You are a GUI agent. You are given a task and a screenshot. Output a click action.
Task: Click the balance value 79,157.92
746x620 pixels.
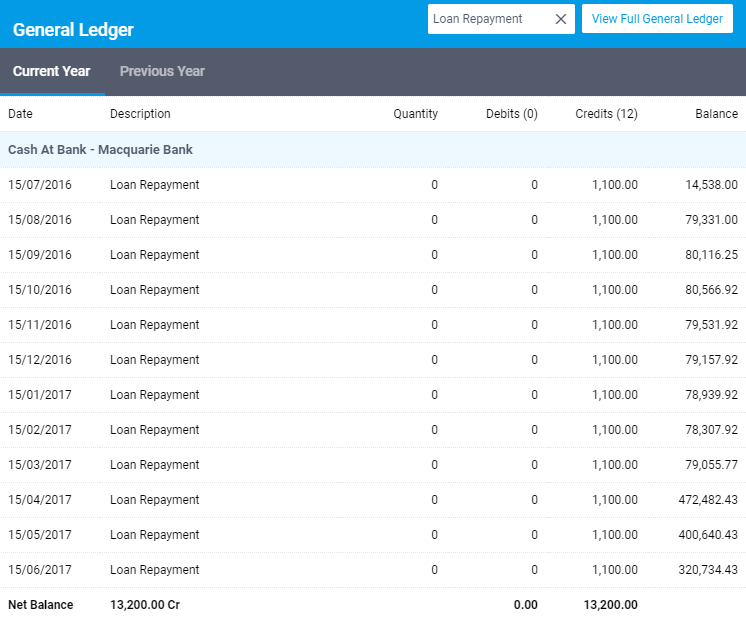(x=711, y=360)
